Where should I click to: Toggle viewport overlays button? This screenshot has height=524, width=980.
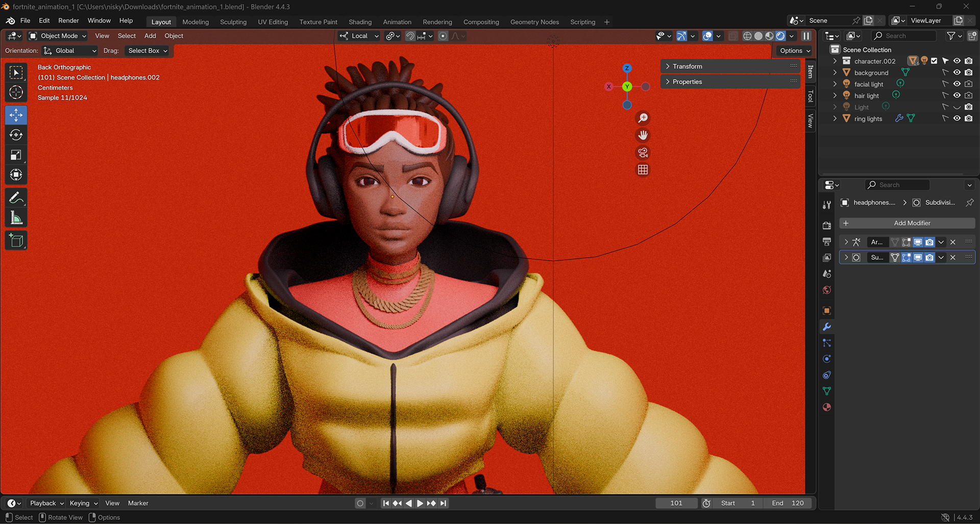[x=707, y=36]
